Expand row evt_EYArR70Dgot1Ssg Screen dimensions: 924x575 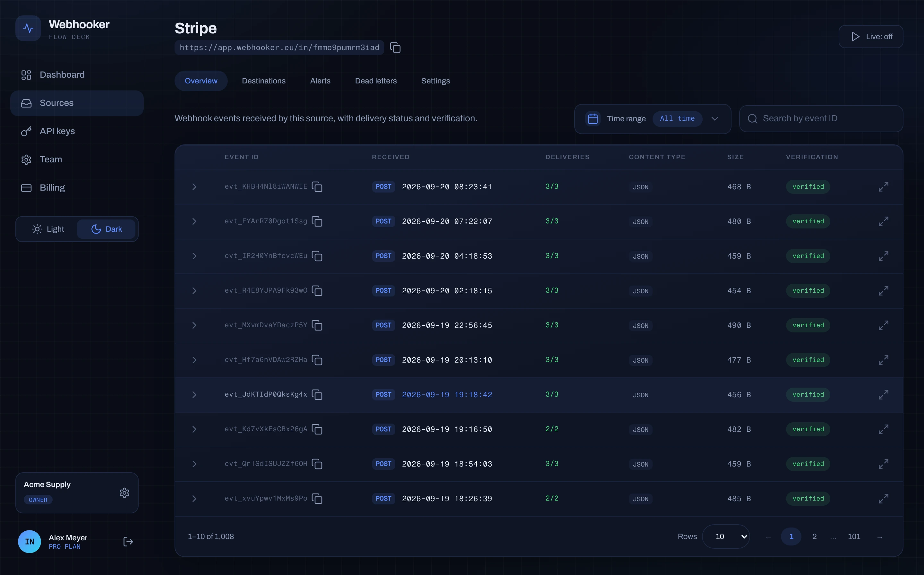pos(194,221)
